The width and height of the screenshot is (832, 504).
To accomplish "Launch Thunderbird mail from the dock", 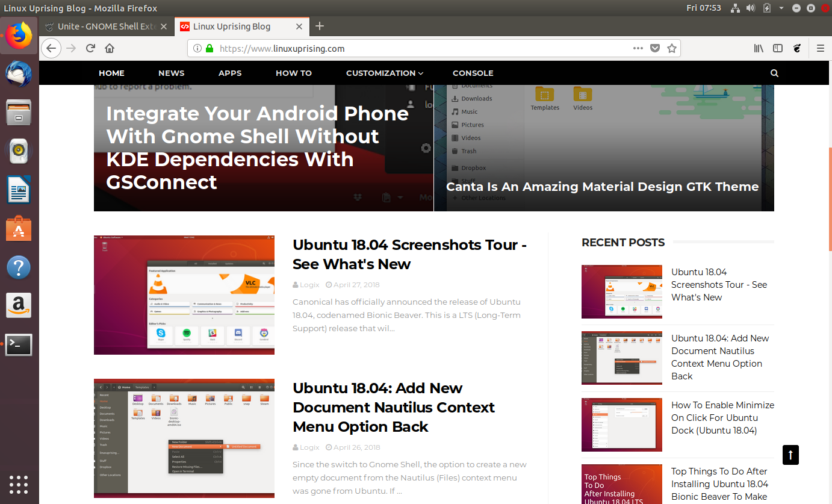I will tap(19, 74).
